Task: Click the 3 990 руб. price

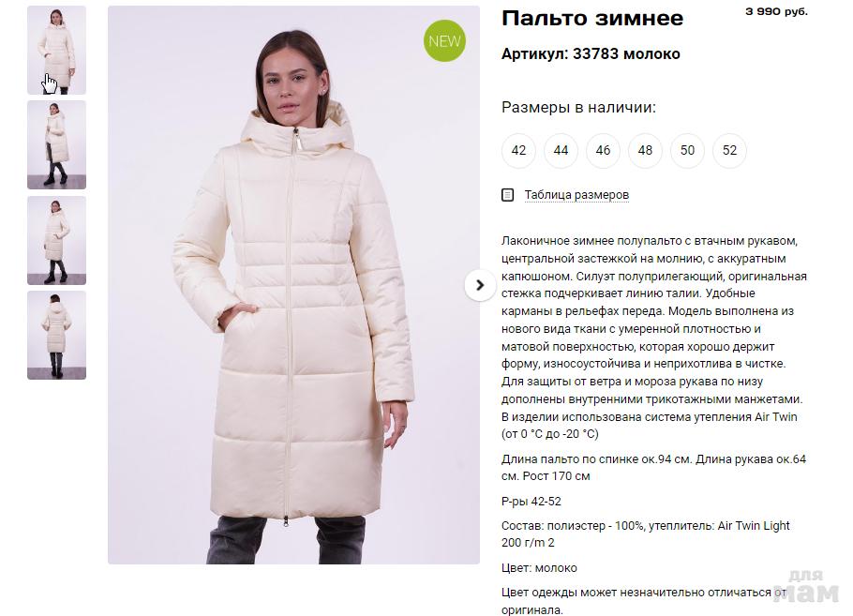Action: point(776,11)
